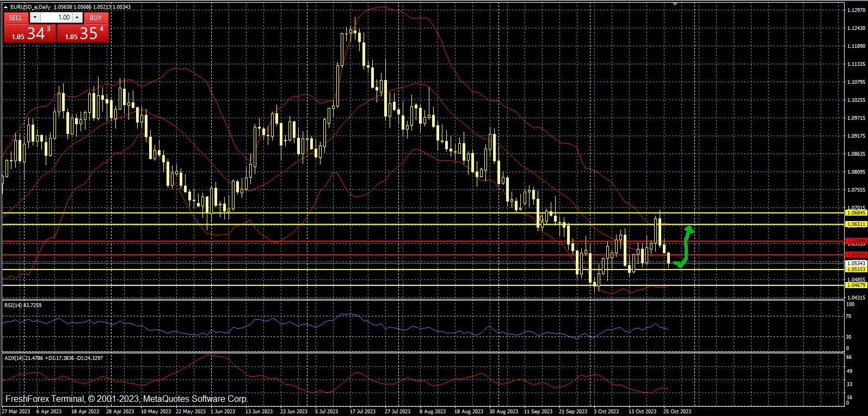Click the yellow 1.06511 price level label

856,224
